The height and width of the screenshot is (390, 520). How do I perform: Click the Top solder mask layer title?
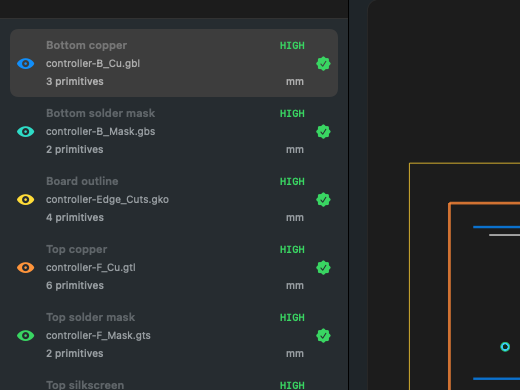91,317
